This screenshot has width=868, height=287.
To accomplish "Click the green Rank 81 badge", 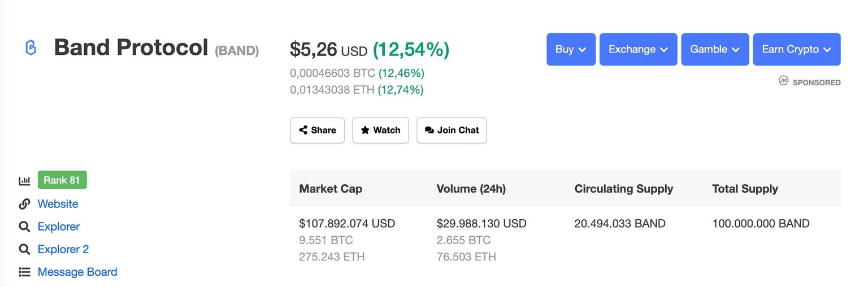I will coord(62,180).
